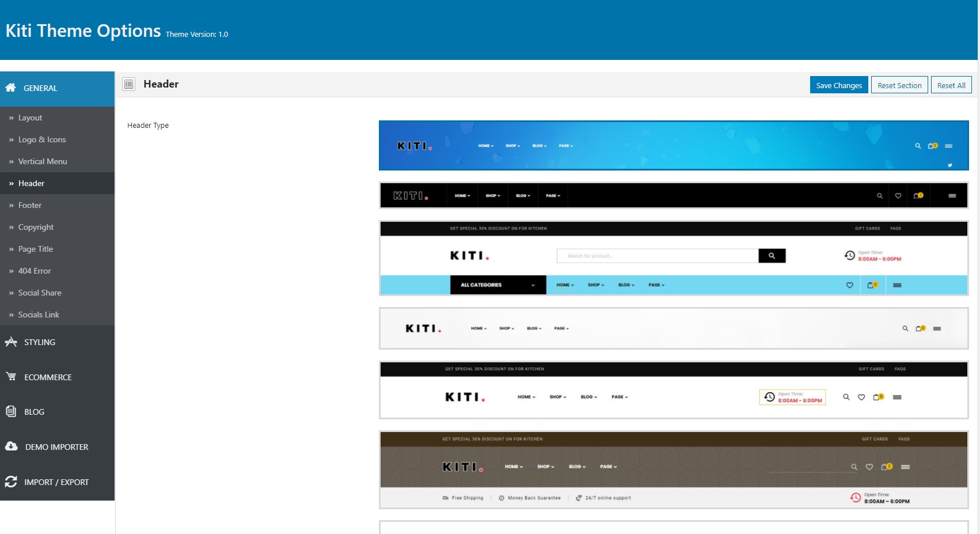The image size is (980, 534).
Task: Go to Layout settings
Action: (57, 118)
